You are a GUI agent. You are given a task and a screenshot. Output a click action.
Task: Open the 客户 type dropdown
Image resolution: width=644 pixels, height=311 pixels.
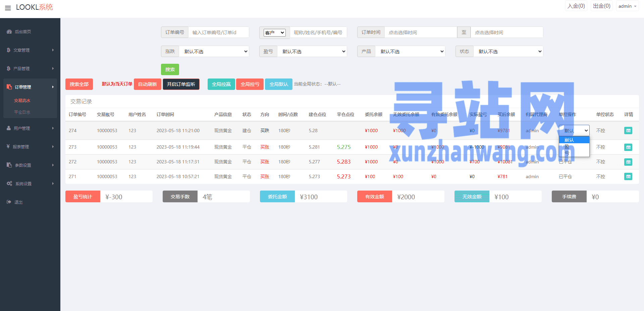(x=275, y=33)
